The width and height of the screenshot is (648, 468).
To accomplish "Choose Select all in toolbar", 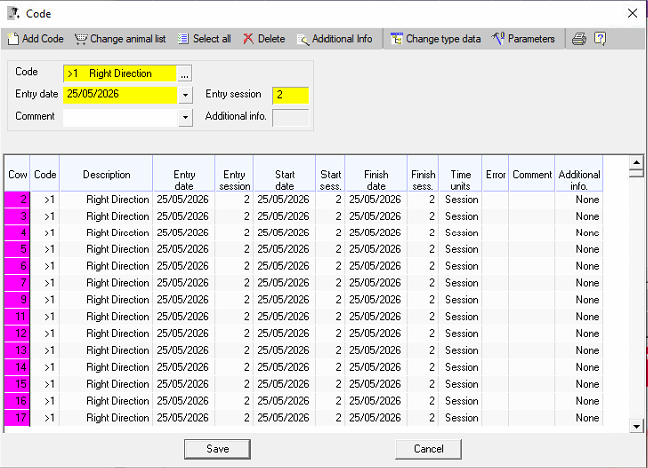I will (204, 39).
